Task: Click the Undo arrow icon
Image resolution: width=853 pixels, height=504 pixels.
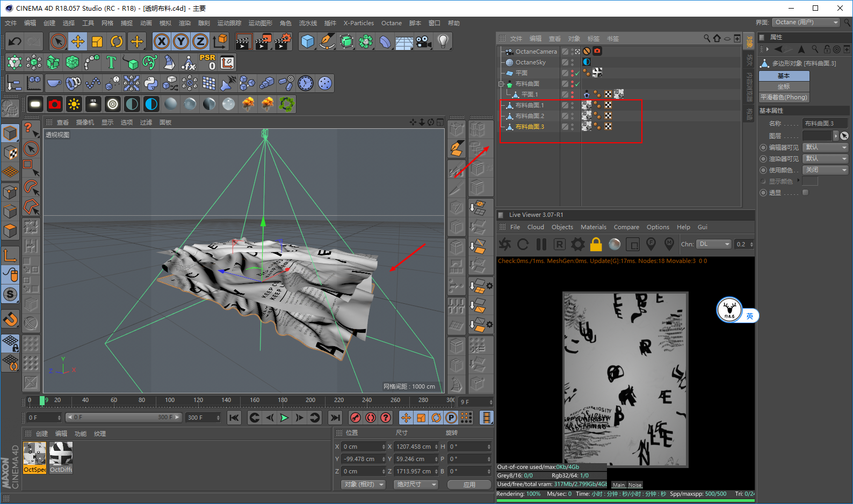Action: pos(15,41)
